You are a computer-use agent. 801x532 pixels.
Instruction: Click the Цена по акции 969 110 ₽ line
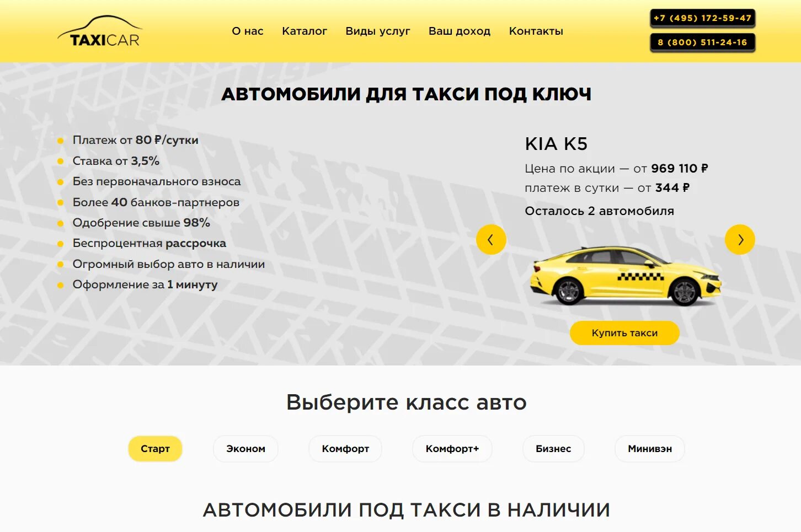click(x=617, y=169)
